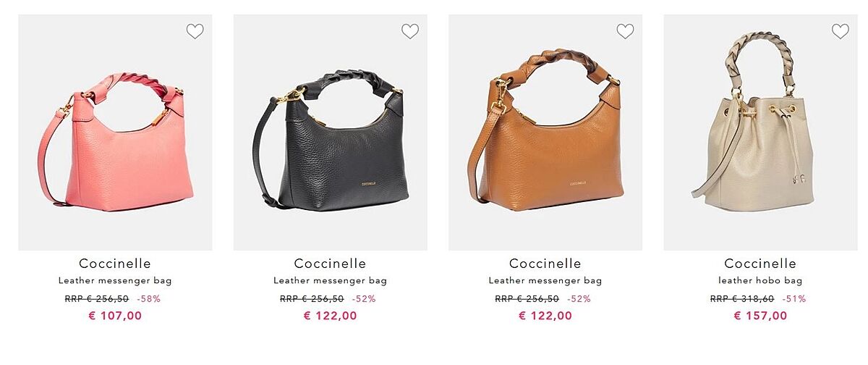Add pink messenger bag to wishlist
This screenshot has width=868, height=365.
coord(195,31)
